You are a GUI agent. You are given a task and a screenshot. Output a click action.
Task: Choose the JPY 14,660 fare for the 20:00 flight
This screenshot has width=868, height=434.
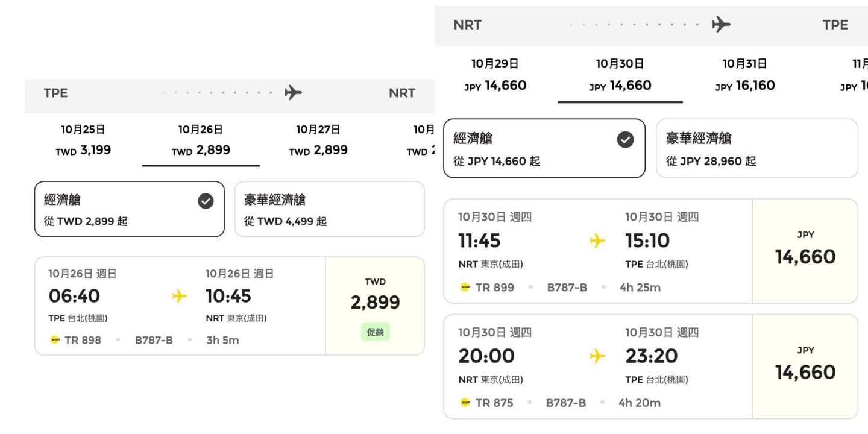pos(805,366)
